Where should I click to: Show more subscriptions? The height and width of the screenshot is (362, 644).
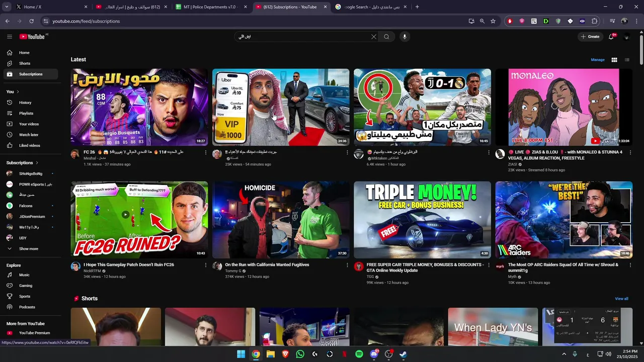point(31,249)
